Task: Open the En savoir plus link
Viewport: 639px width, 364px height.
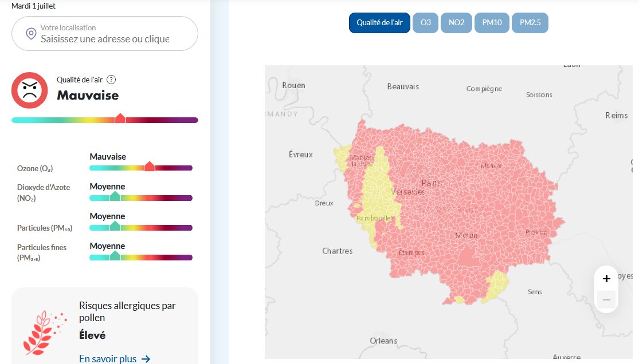Action: pos(107,359)
